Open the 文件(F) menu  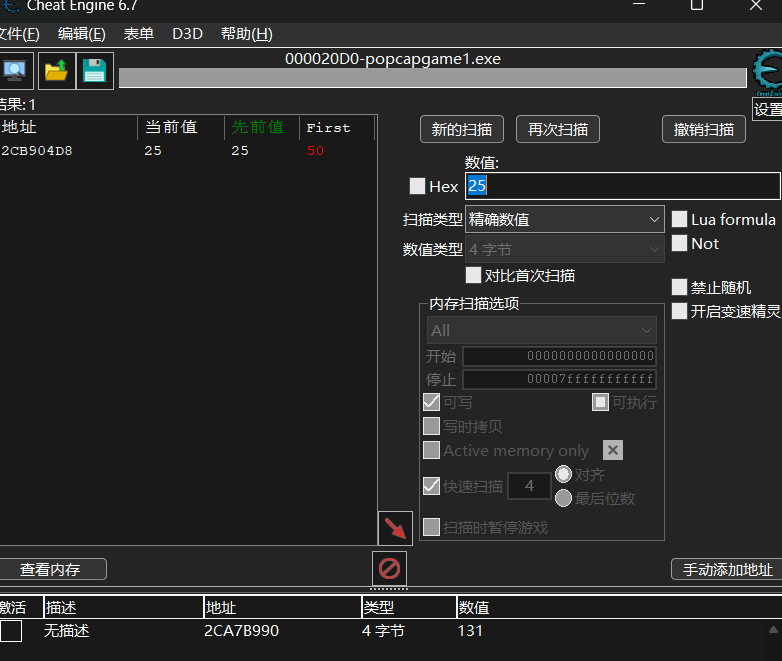point(19,34)
